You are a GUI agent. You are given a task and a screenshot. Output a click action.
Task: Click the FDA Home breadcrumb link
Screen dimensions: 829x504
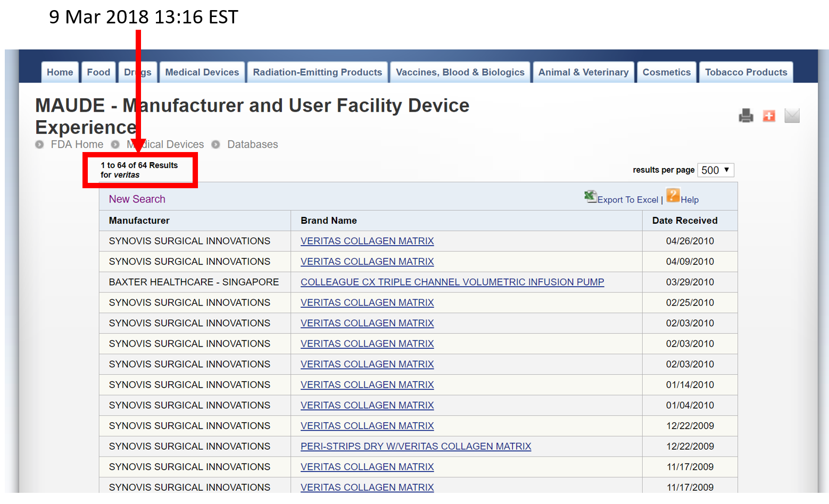(x=77, y=144)
